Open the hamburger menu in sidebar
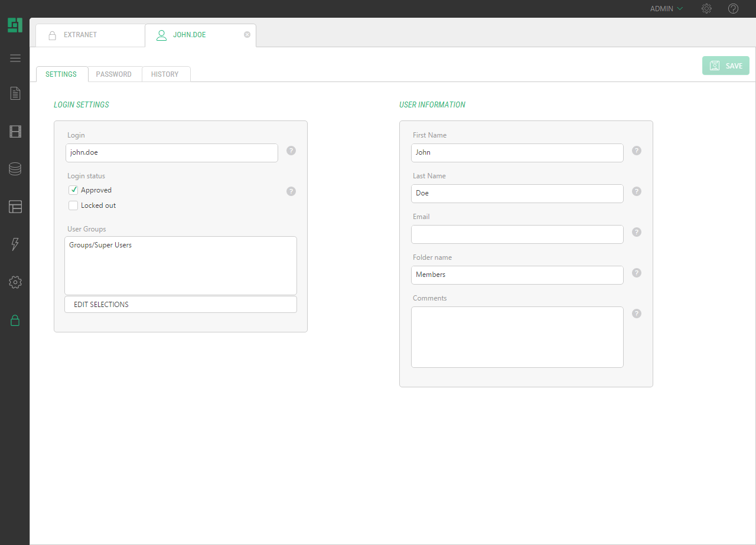 pos(15,58)
